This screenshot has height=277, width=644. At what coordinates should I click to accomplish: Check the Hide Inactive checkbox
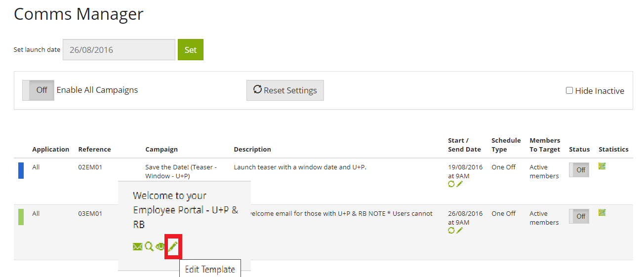(x=569, y=90)
